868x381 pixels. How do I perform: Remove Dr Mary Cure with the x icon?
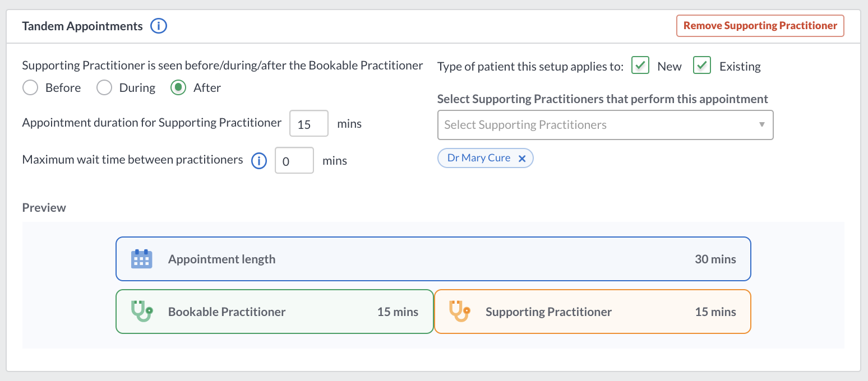[x=522, y=159]
